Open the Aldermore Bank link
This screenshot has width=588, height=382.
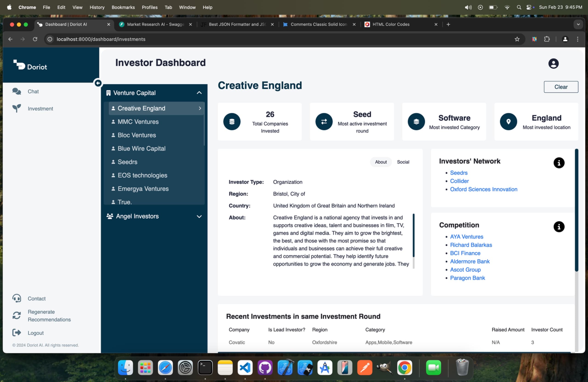pyautogui.click(x=470, y=261)
